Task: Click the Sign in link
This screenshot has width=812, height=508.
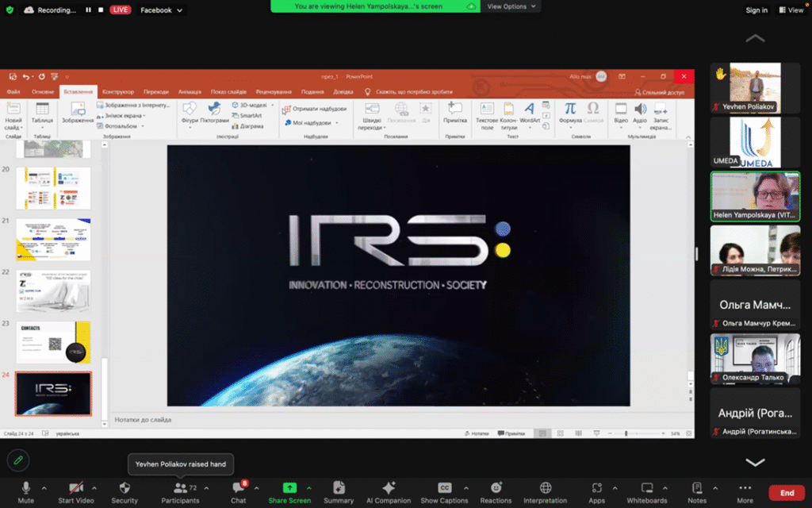Action: (x=756, y=10)
